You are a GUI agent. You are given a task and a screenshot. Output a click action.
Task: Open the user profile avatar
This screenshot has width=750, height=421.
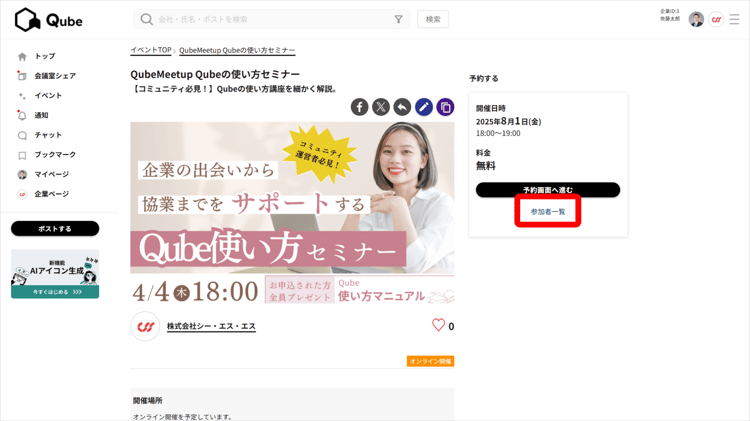pyautogui.click(x=696, y=19)
